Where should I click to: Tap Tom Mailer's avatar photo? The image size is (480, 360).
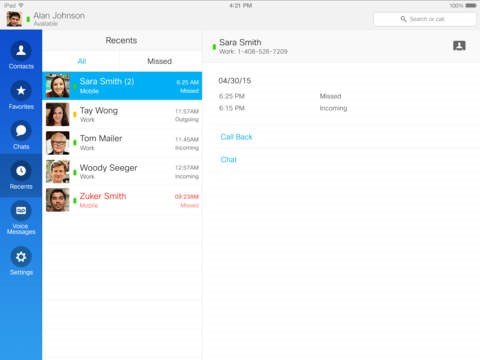coord(58,143)
